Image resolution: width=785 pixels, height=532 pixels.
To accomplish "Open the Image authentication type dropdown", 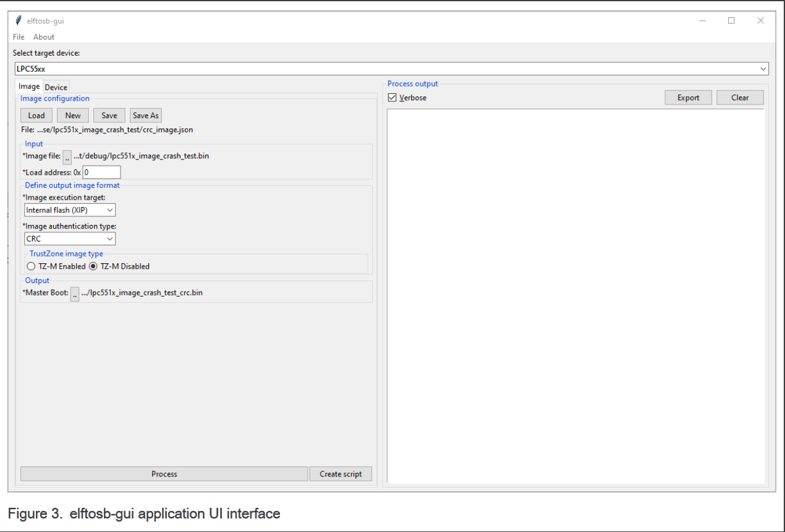I will click(x=111, y=239).
